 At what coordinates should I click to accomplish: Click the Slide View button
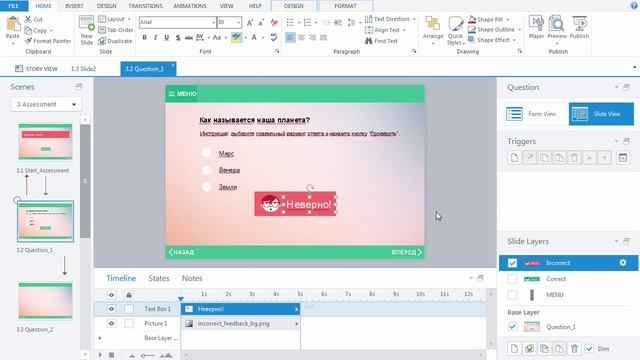point(601,114)
